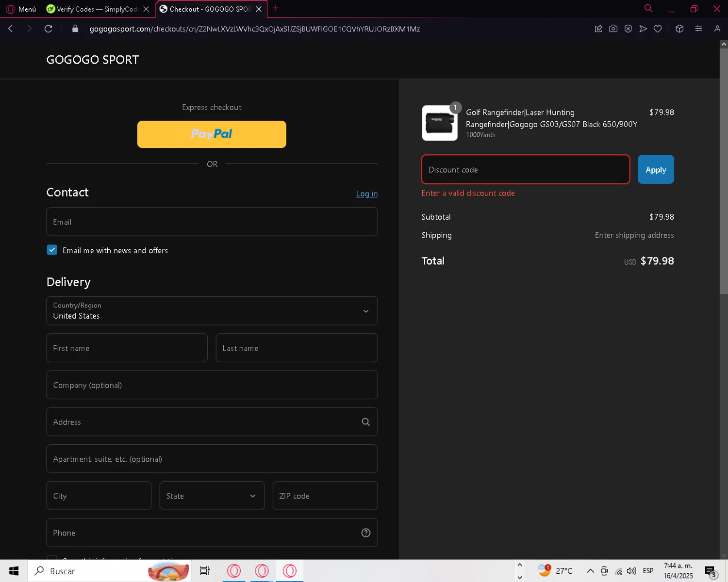The image size is (728, 582).
Task: Open the clock showing 7:44 a. m.
Action: click(x=678, y=571)
